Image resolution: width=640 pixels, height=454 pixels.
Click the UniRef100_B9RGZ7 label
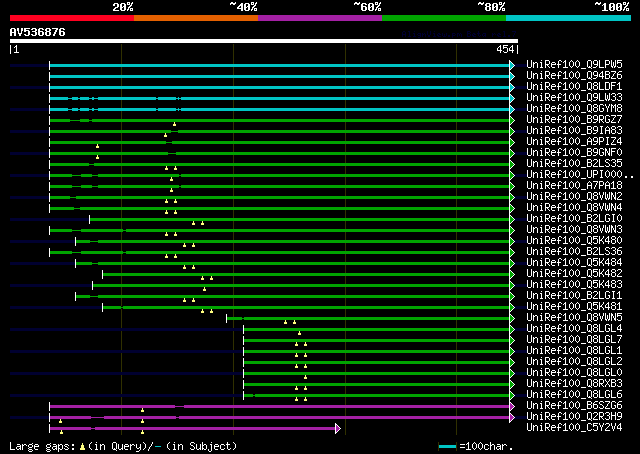pyautogui.click(x=574, y=119)
